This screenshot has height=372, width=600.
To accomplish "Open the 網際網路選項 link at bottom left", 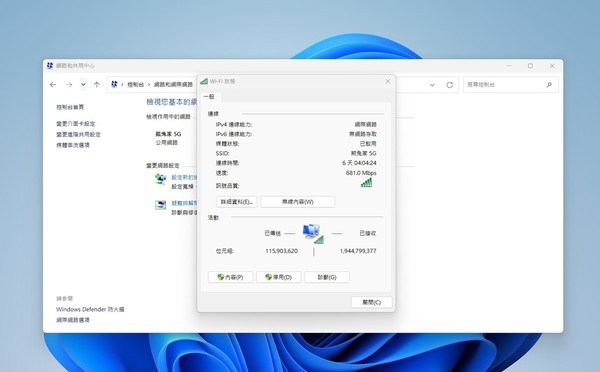I will click(x=73, y=320).
